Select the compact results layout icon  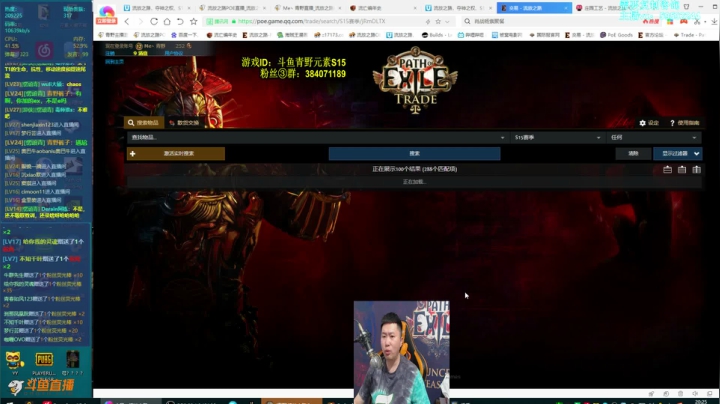(667, 169)
